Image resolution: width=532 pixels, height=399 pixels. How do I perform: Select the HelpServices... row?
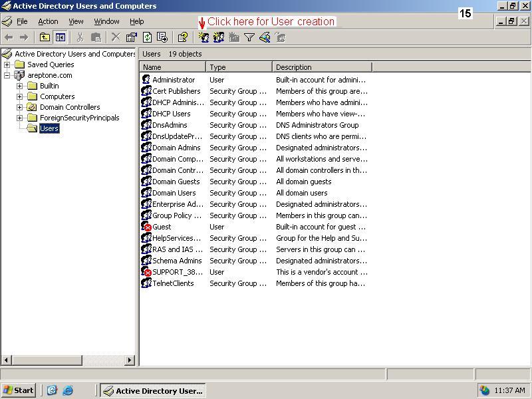tap(255, 238)
